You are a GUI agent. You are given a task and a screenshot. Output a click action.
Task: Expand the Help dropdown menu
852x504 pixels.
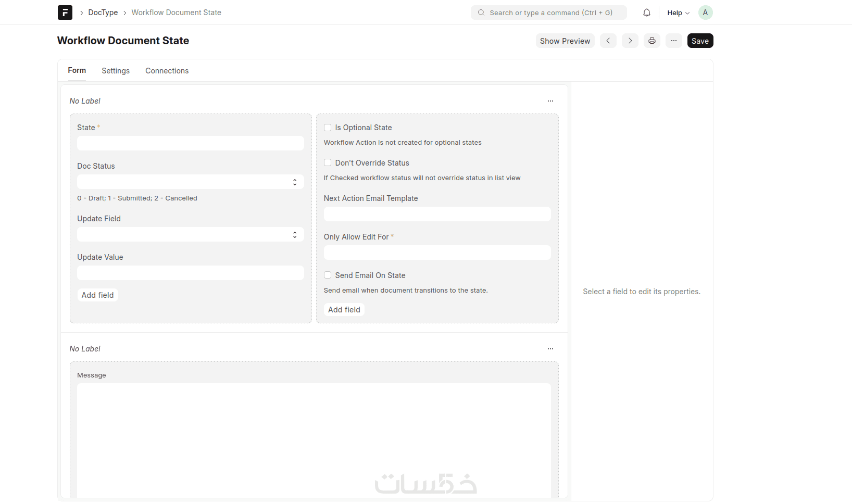click(x=678, y=13)
